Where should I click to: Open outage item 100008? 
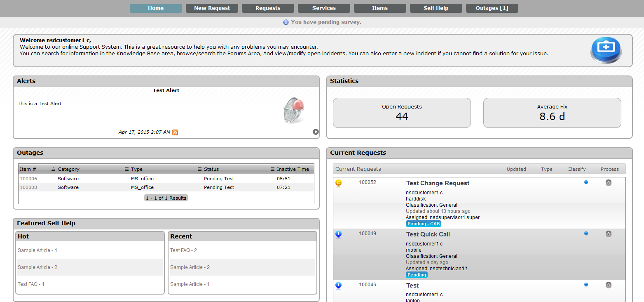point(28,187)
